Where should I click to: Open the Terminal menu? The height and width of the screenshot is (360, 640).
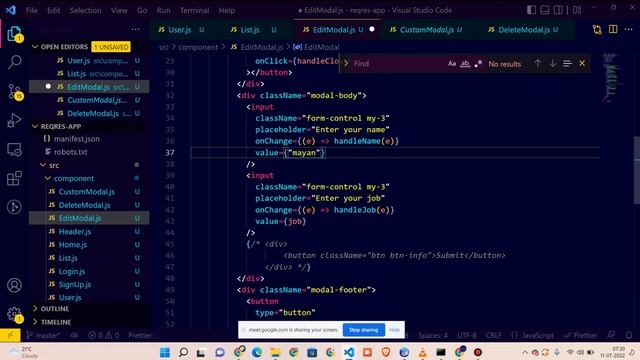[194, 10]
